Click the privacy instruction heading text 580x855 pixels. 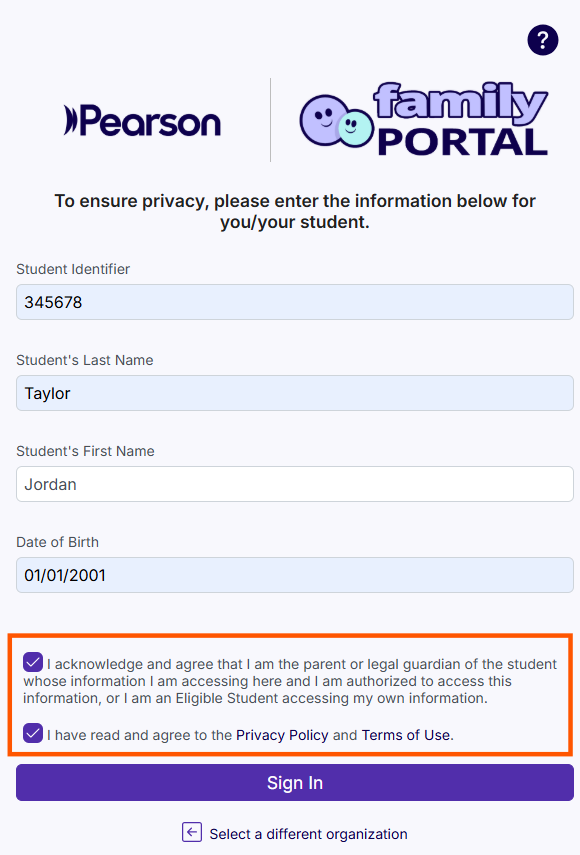click(x=294, y=211)
